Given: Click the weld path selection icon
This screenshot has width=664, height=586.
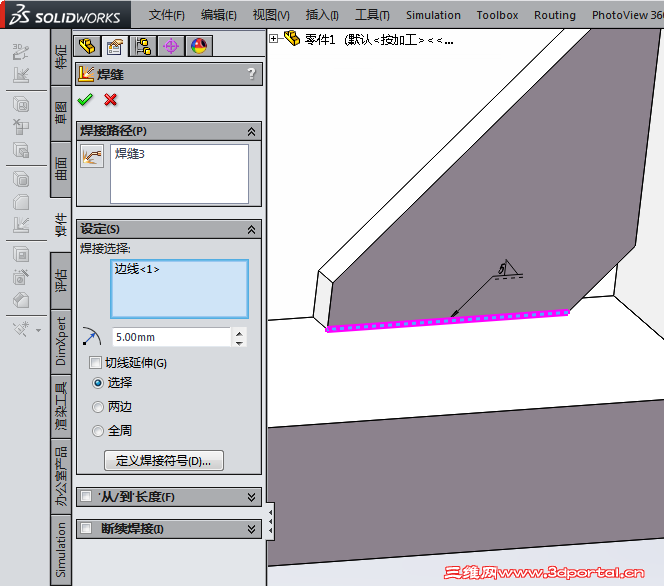Looking at the screenshot, I should coord(92,156).
